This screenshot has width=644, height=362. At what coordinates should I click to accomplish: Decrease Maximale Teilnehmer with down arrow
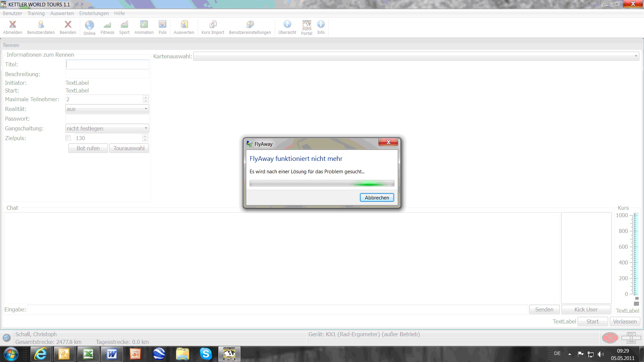coord(146,101)
